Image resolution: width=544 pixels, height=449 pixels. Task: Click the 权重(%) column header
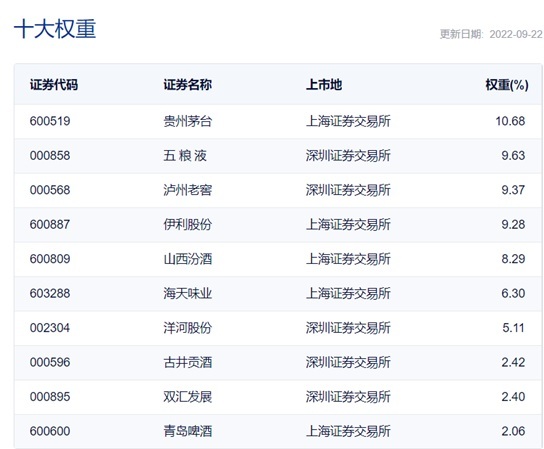click(507, 85)
